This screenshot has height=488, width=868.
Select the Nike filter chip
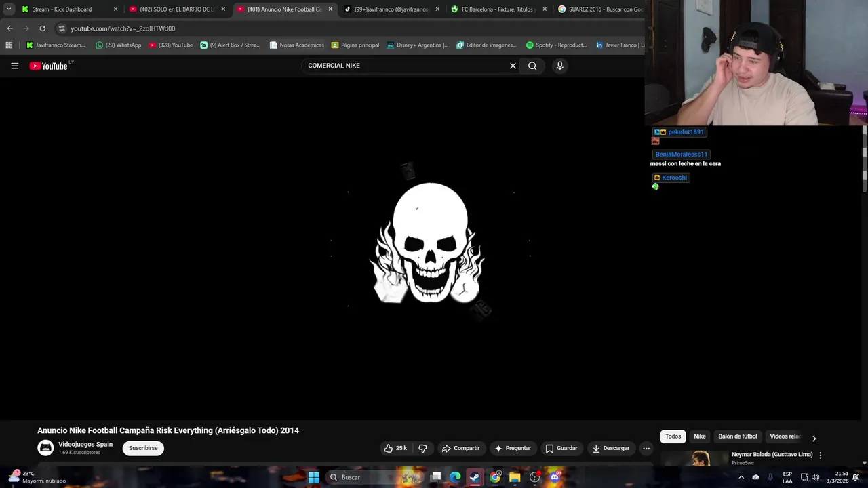tap(700, 436)
